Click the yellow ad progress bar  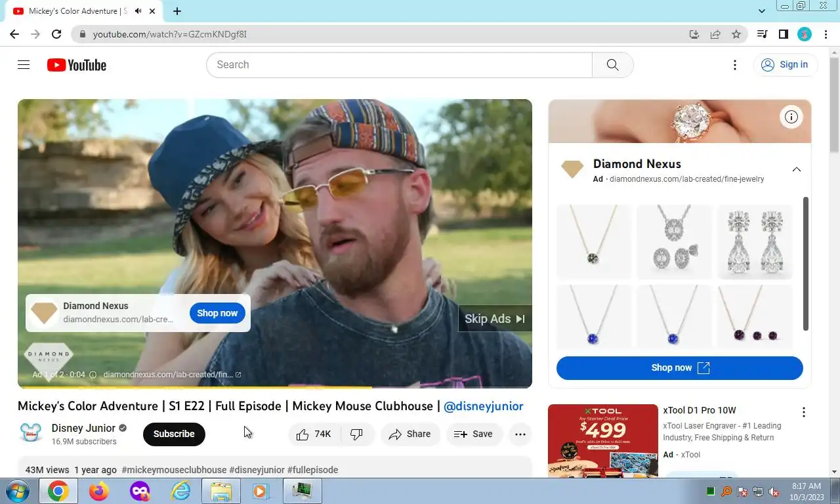tap(195, 387)
